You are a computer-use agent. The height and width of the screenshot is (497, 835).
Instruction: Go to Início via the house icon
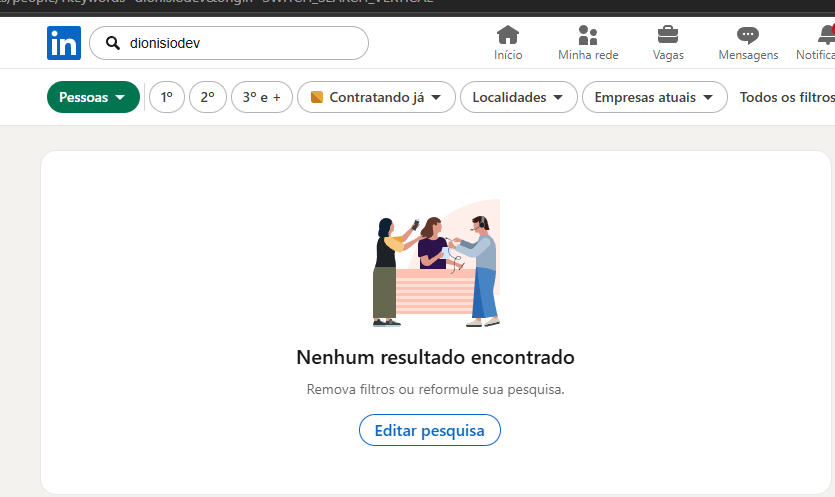[x=508, y=35]
